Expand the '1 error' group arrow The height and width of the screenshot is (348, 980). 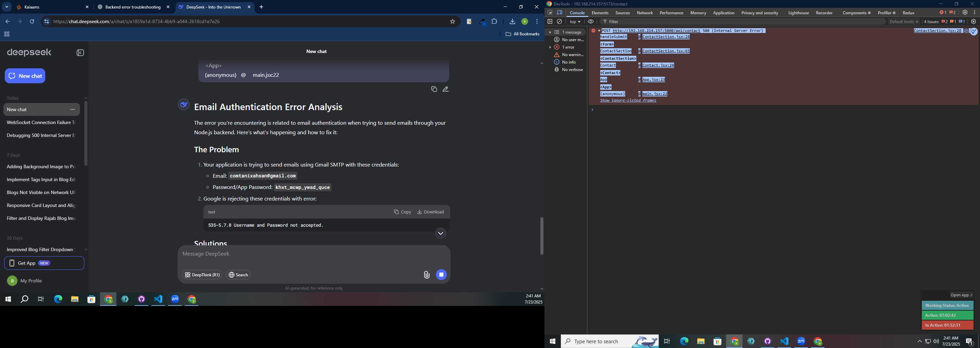(x=550, y=47)
